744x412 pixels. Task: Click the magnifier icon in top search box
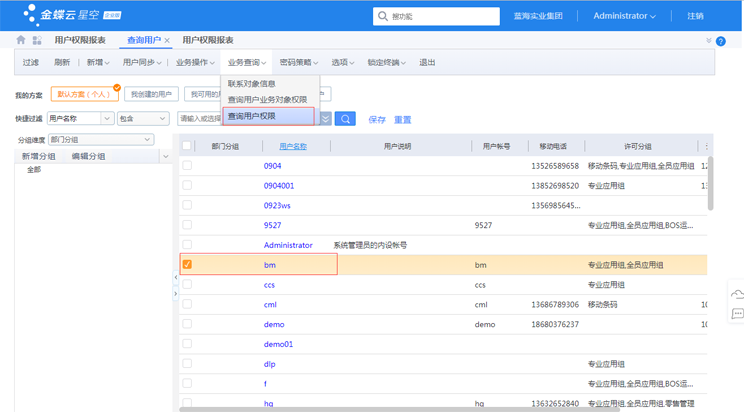(382, 16)
